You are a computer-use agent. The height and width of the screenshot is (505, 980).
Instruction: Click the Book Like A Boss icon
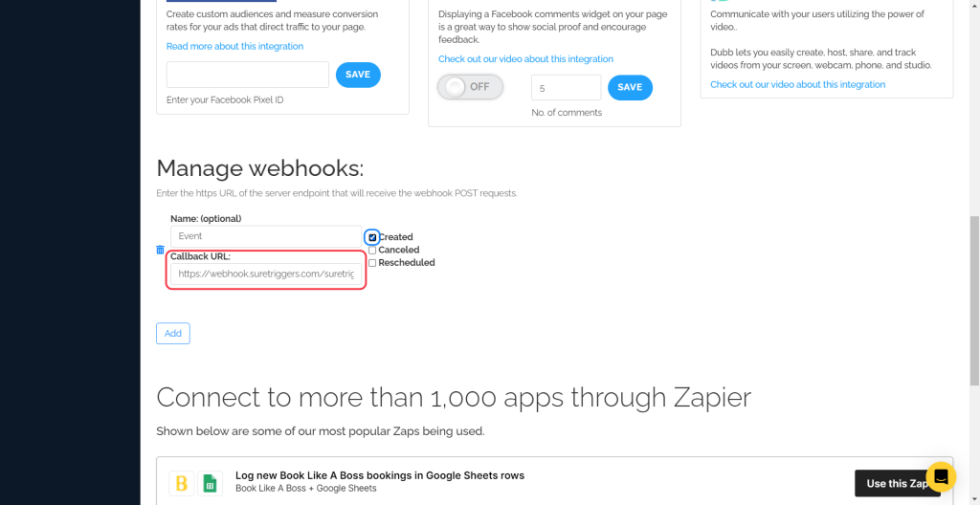[180, 483]
